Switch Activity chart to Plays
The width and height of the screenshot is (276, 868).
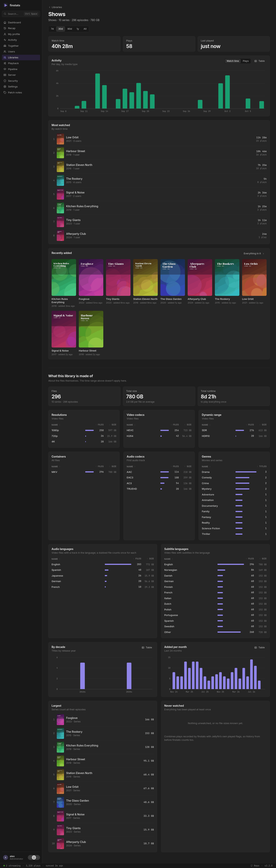click(246, 61)
